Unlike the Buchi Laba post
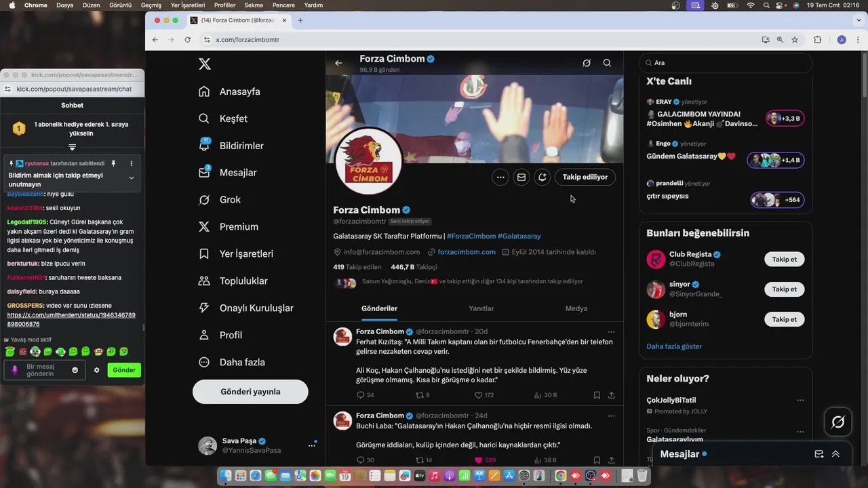The width and height of the screenshot is (868, 488). pyautogui.click(x=486, y=460)
